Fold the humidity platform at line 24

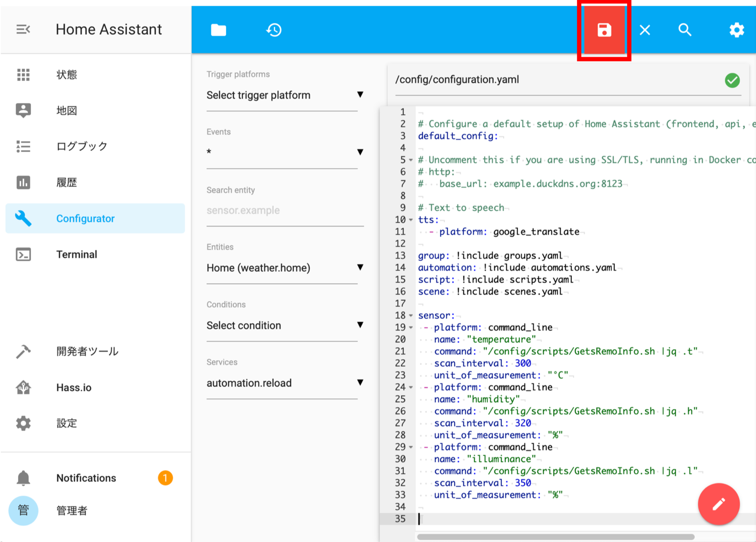(411, 388)
